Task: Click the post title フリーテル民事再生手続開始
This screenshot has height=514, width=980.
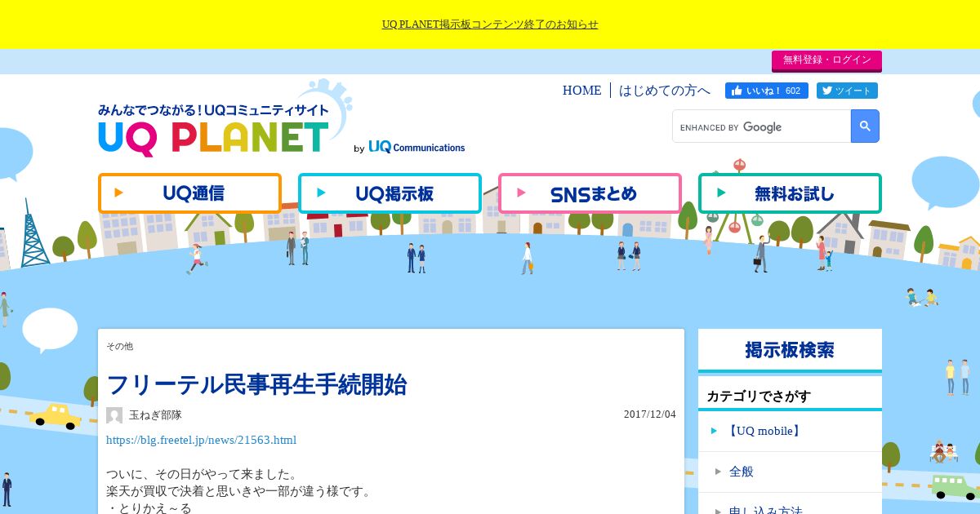Action: [256, 384]
